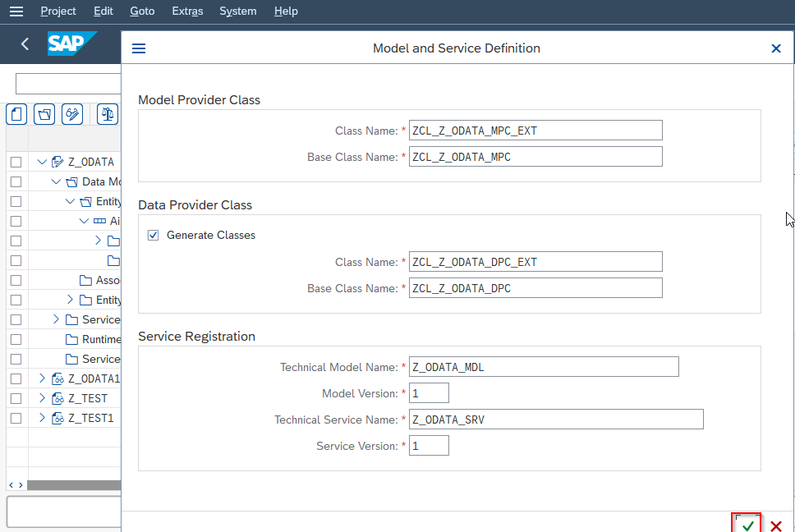The width and height of the screenshot is (795, 532).
Task: Open the top-left hamburger menu in the menu bar
Action: tap(16, 11)
